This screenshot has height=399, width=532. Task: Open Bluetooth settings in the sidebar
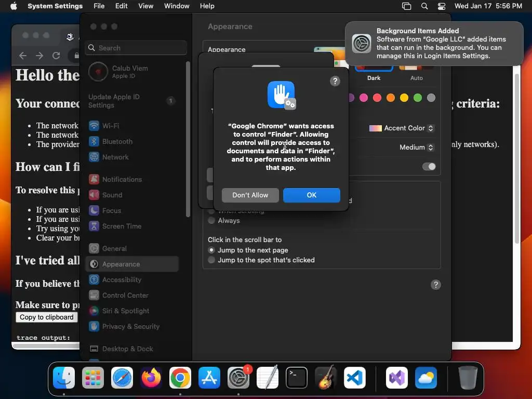(x=133, y=141)
